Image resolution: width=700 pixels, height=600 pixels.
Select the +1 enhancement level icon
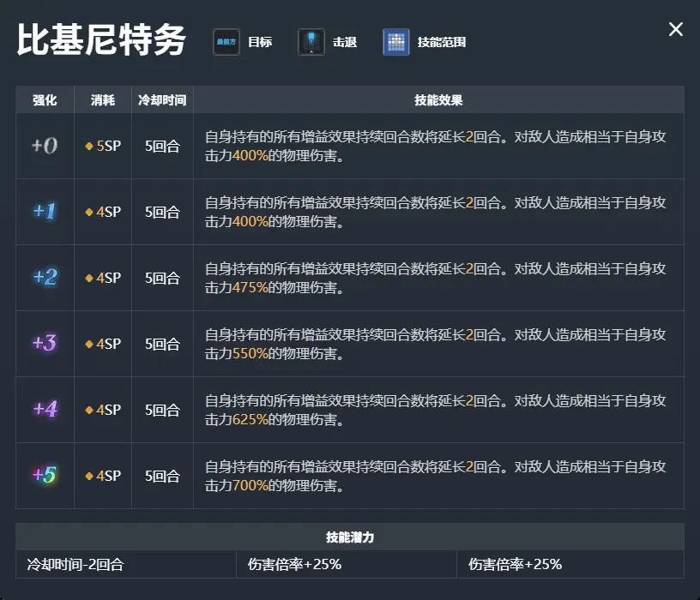[45, 212]
